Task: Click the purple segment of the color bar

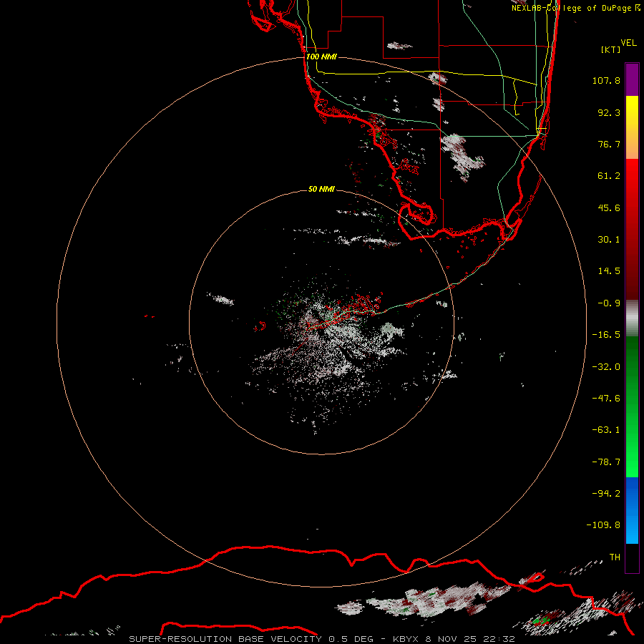Action: click(632, 79)
